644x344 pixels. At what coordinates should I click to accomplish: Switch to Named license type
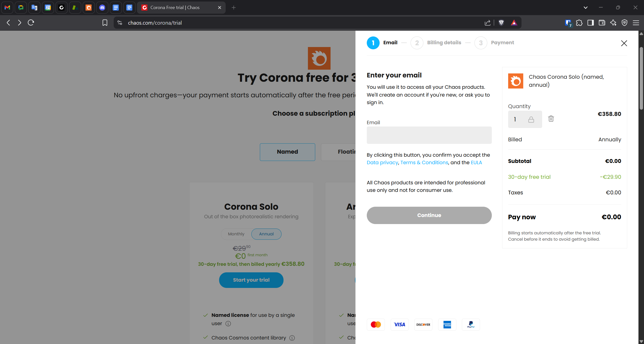(x=287, y=152)
